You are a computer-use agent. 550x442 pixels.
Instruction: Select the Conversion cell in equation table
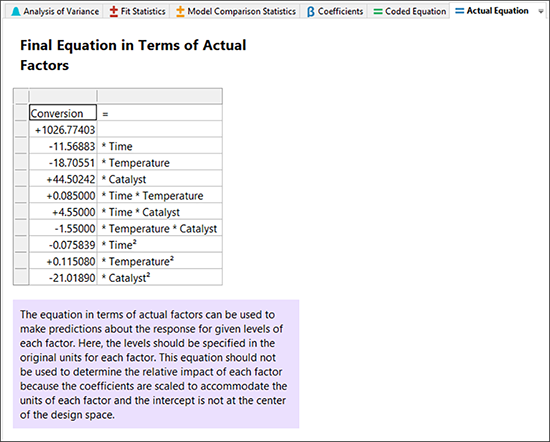click(x=63, y=113)
